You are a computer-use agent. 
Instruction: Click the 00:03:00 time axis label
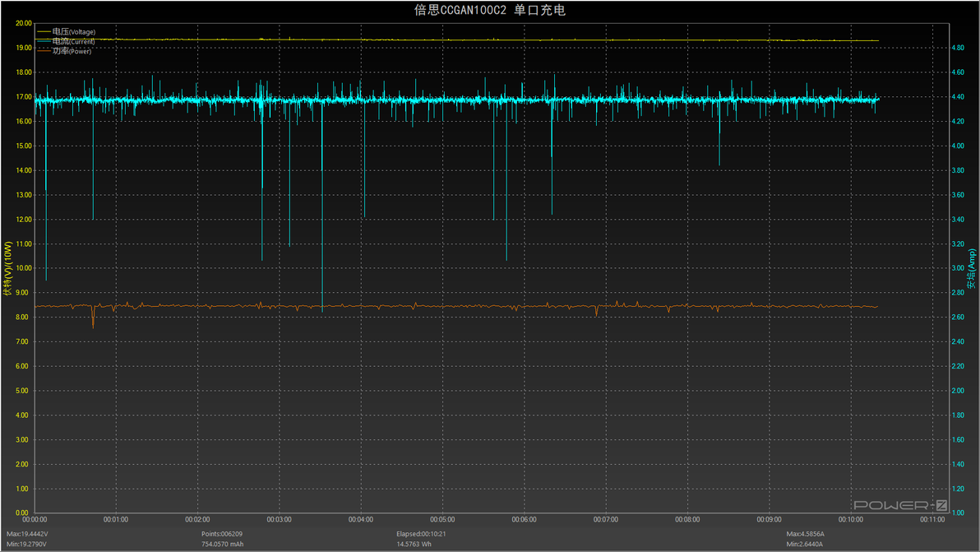tap(279, 519)
